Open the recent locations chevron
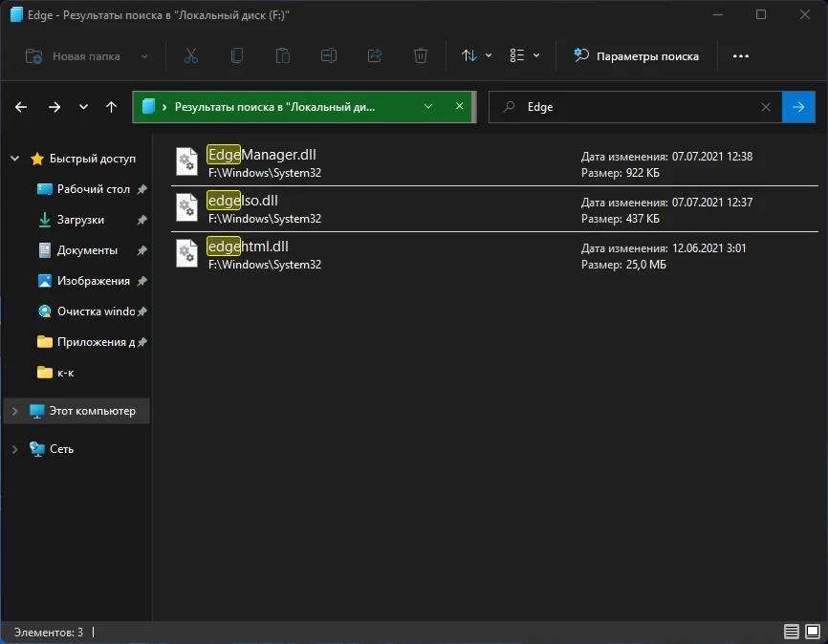 click(x=83, y=107)
